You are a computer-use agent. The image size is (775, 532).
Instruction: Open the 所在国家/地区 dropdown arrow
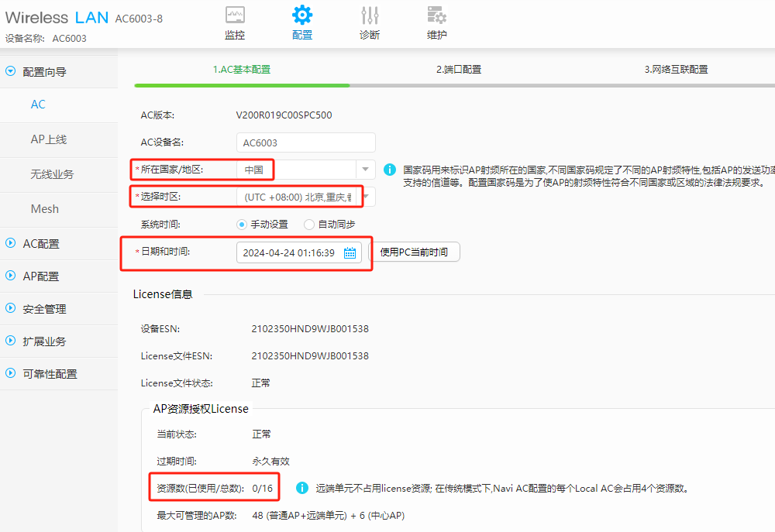coord(365,170)
